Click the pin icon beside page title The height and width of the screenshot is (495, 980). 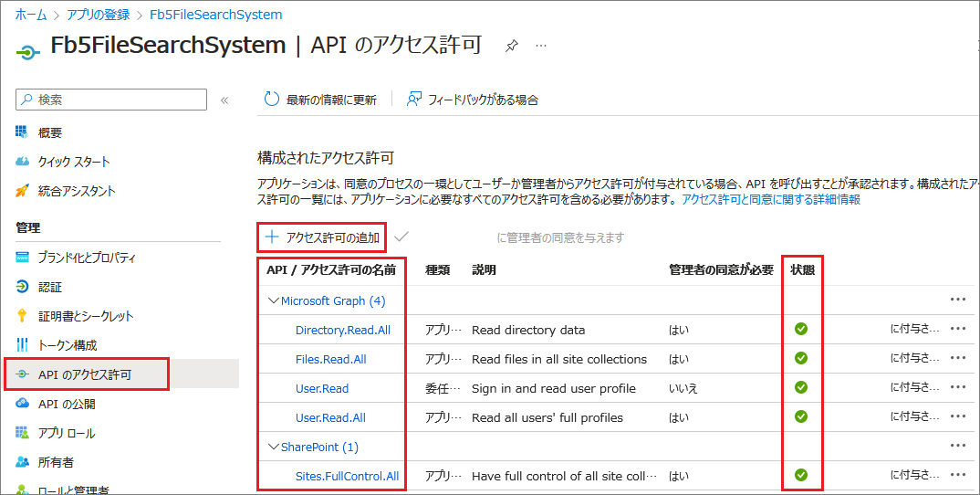click(x=512, y=46)
